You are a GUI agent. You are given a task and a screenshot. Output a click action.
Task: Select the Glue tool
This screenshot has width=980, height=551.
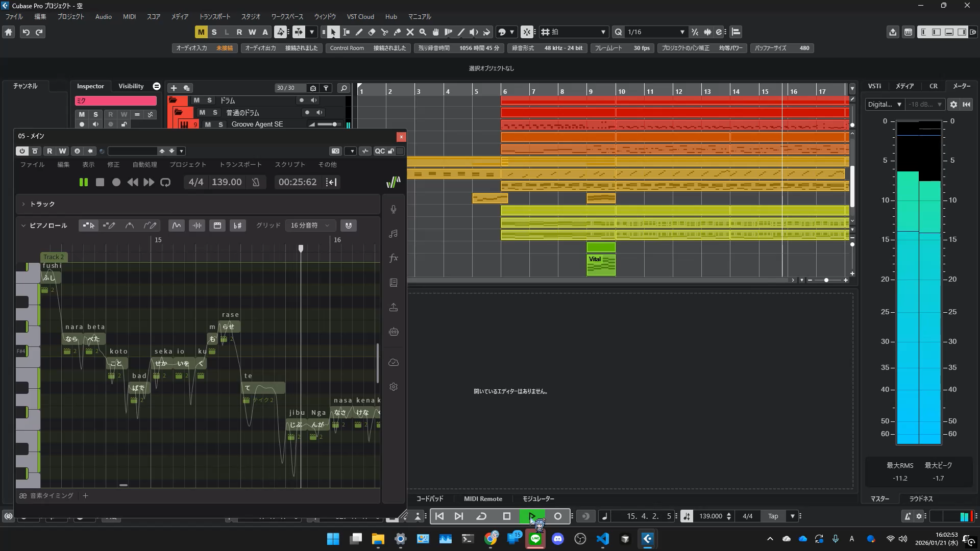click(x=397, y=32)
